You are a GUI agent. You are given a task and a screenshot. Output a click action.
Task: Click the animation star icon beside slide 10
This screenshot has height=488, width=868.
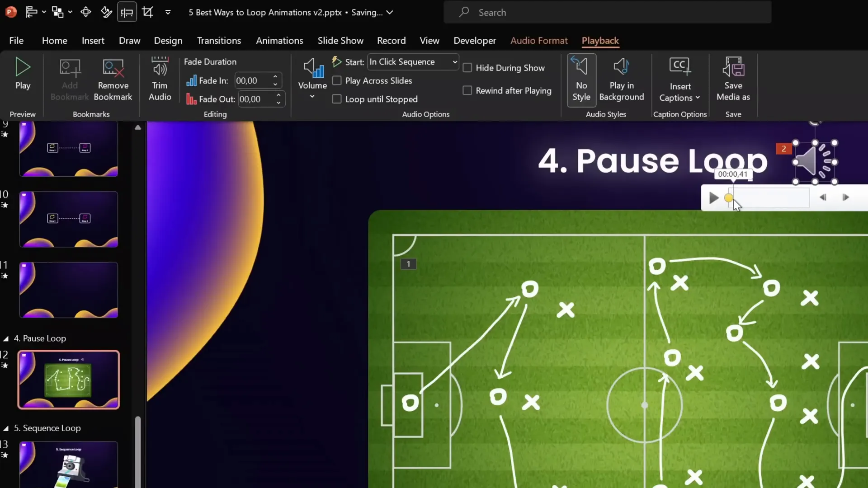(x=5, y=205)
